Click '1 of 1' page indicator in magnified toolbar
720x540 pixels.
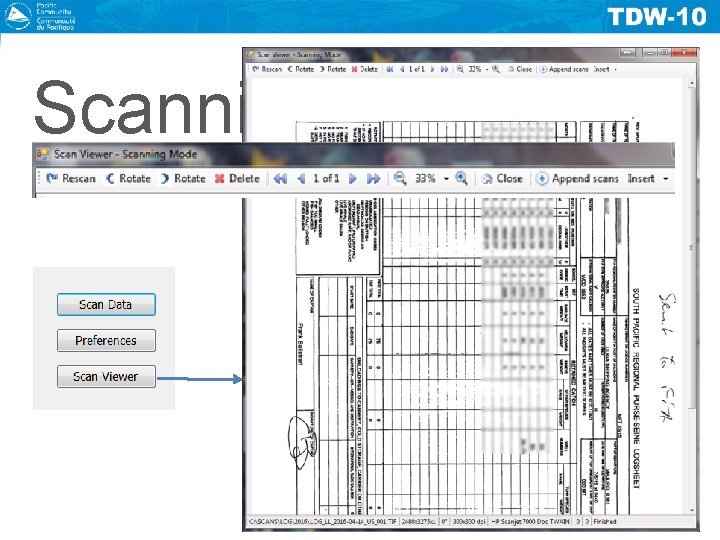(x=326, y=179)
